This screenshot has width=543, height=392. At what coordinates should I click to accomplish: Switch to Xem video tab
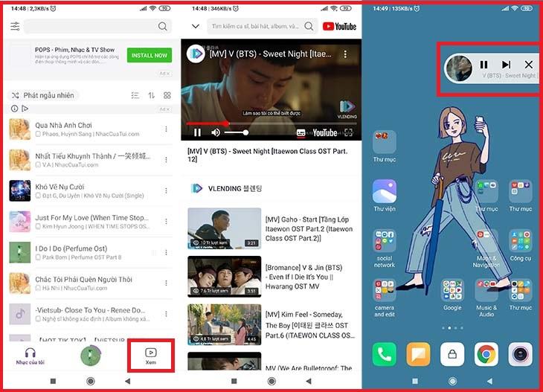pos(151,356)
